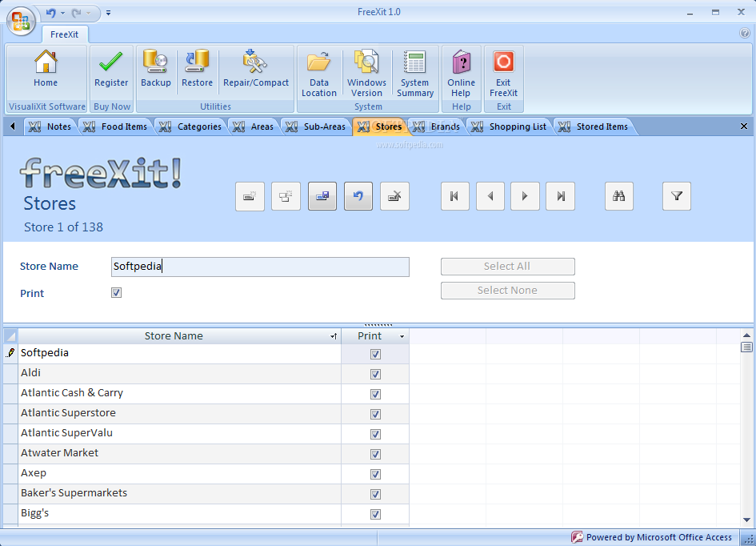Open the Sub-Areas tab

pos(316,126)
